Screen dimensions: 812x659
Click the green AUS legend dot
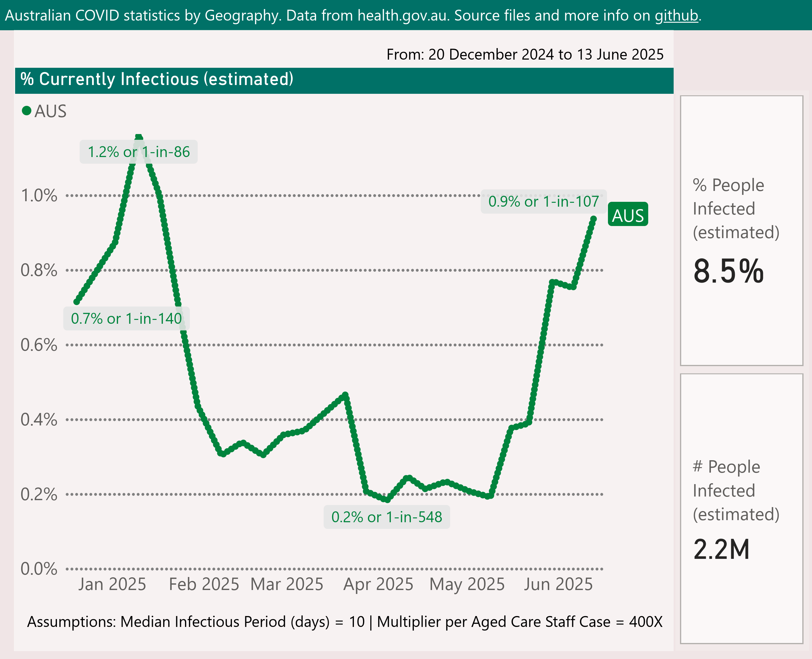point(27,111)
